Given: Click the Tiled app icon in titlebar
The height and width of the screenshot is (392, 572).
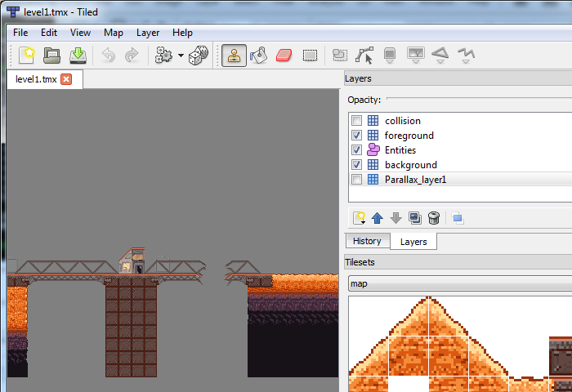Looking at the screenshot, I should 13,11.
